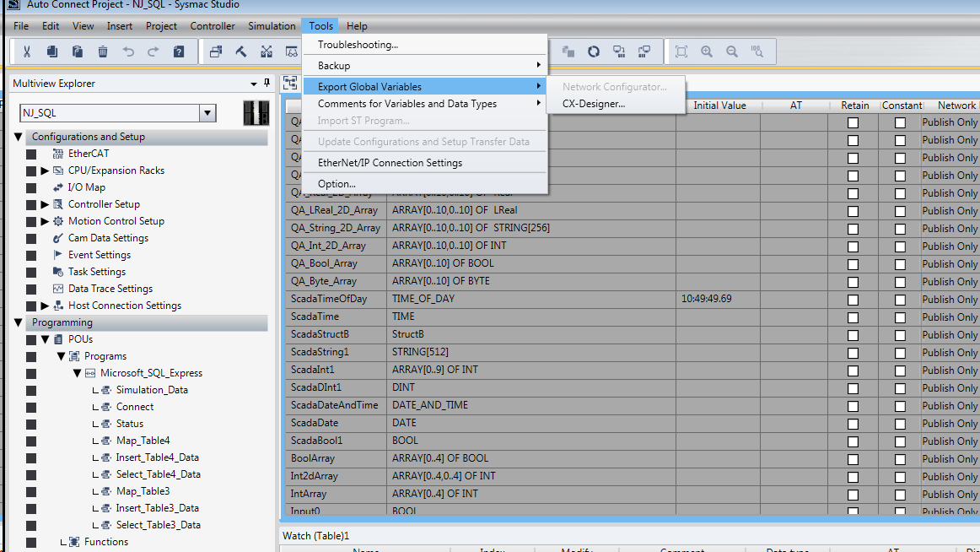The image size is (980, 552).
Task: Click the Cut scissors icon in toolbar
Action: (27, 51)
